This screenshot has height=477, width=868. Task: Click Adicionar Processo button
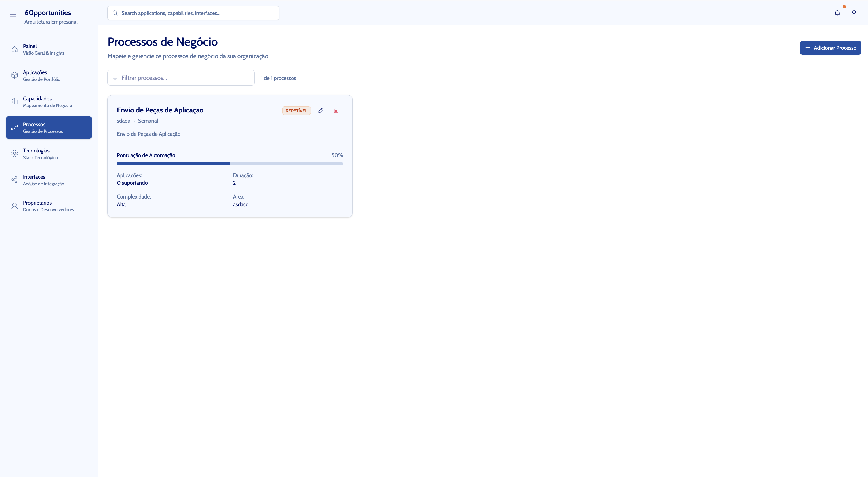pos(830,48)
